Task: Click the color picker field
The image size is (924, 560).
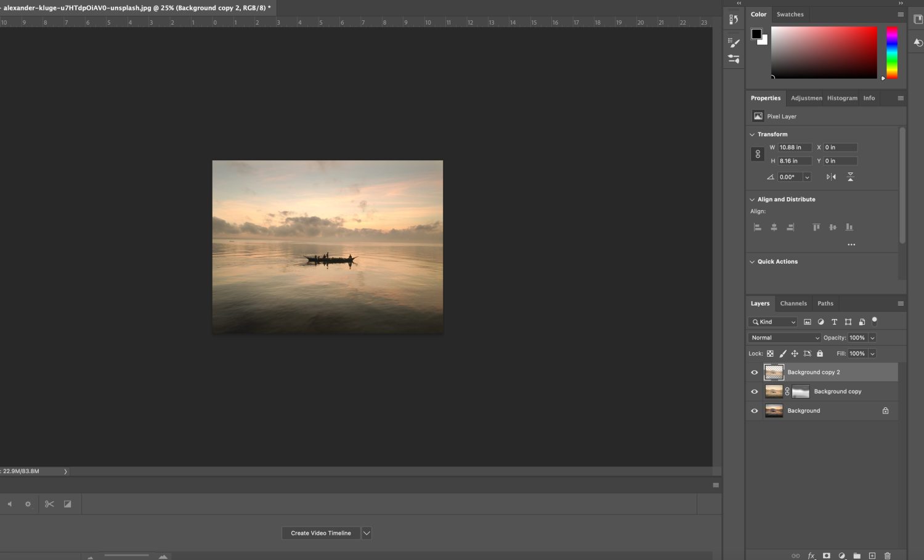Action: click(824, 52)
